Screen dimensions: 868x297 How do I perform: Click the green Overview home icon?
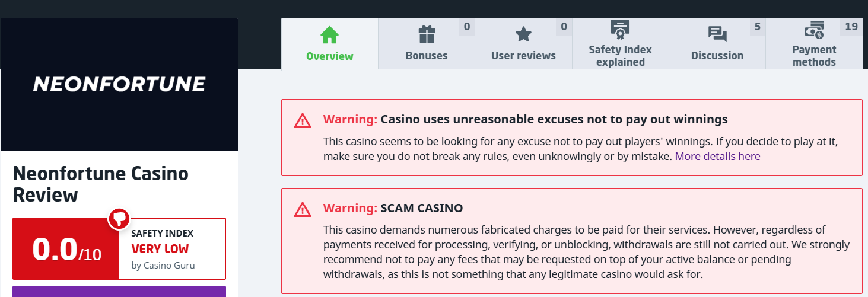click(329, 35)
